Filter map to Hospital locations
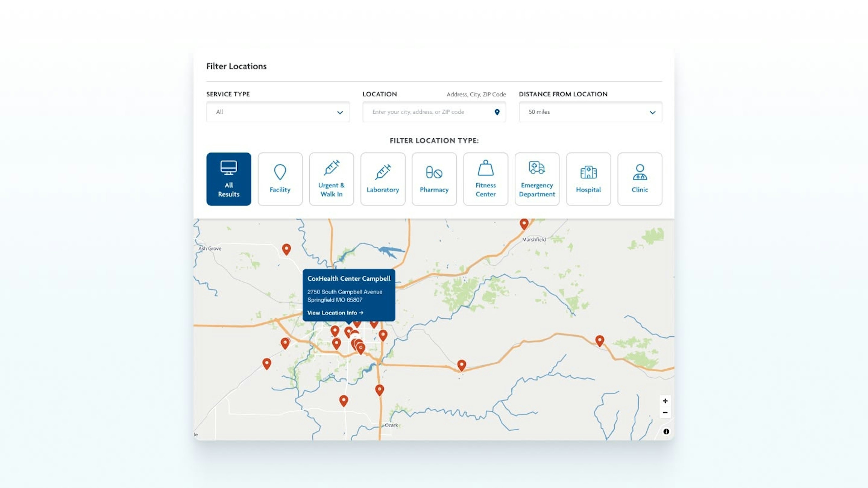The image size is (868, 488). (x=588, y=179)
